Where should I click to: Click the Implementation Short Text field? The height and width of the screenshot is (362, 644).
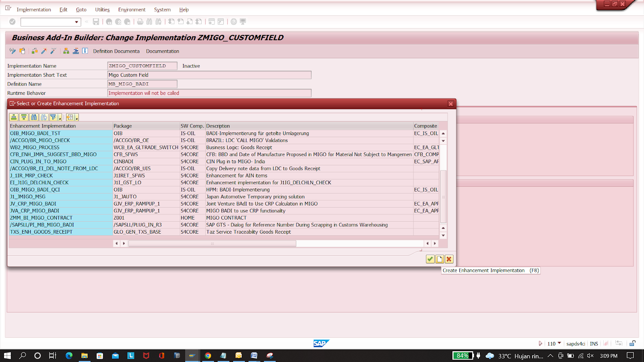[209, 75]
